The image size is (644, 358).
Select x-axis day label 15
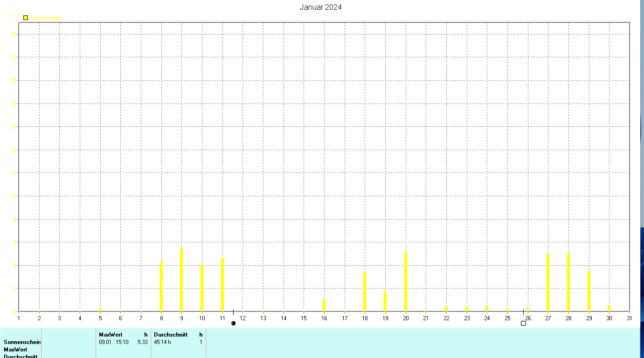pos(304,318)
